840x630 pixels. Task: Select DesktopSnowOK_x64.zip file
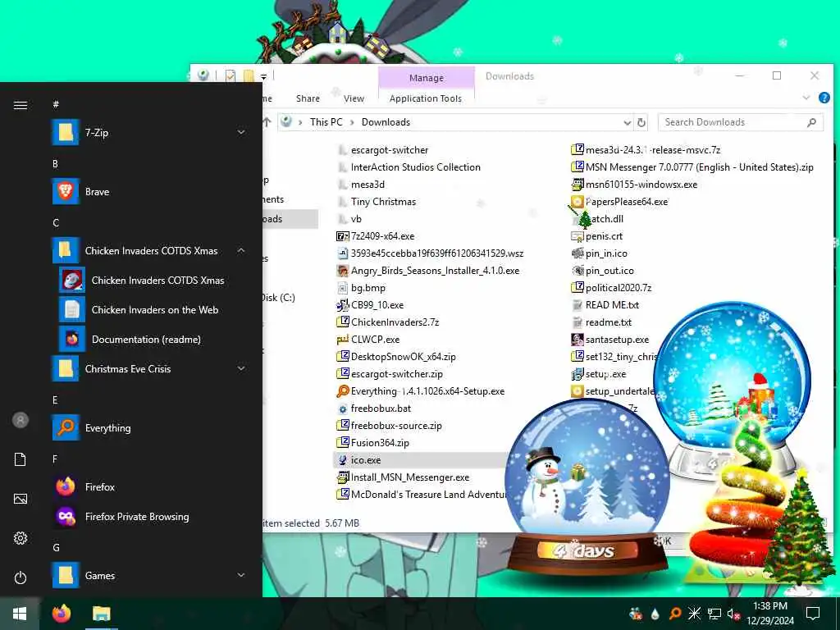point(396,357)
